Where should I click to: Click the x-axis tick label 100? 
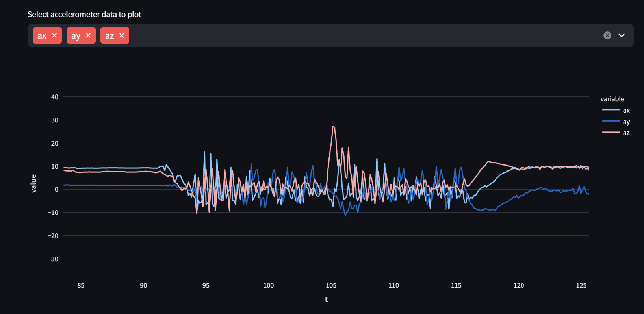coord(268,286)
